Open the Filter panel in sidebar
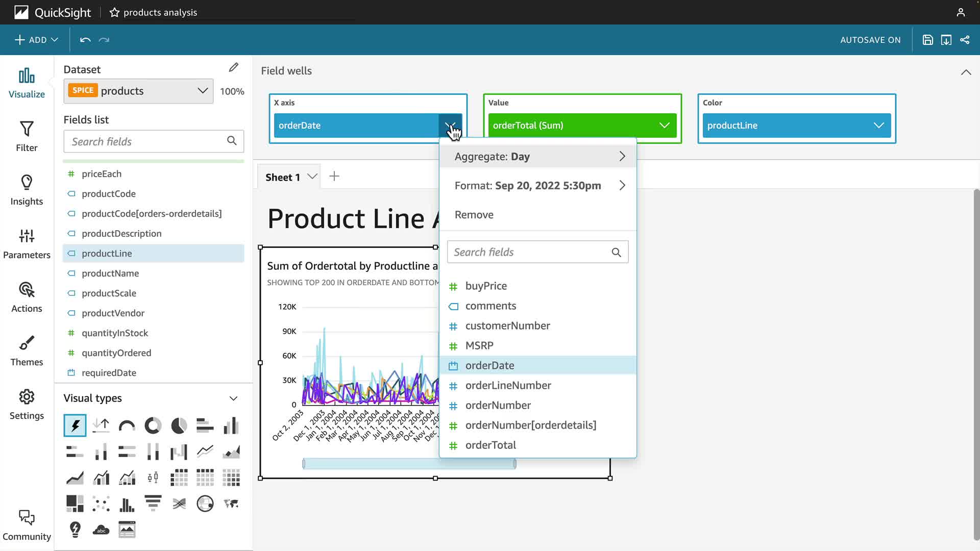980x551 pixels. tap(27, 136)
